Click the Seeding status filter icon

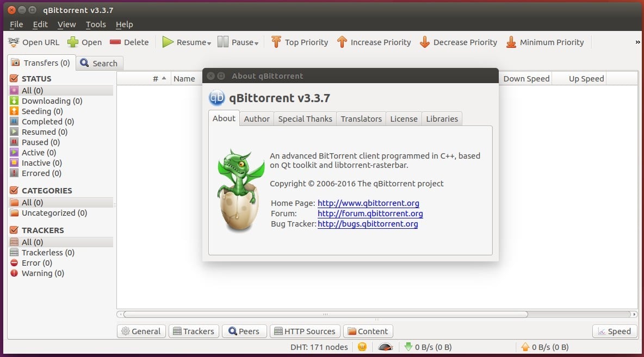(14, 111)
